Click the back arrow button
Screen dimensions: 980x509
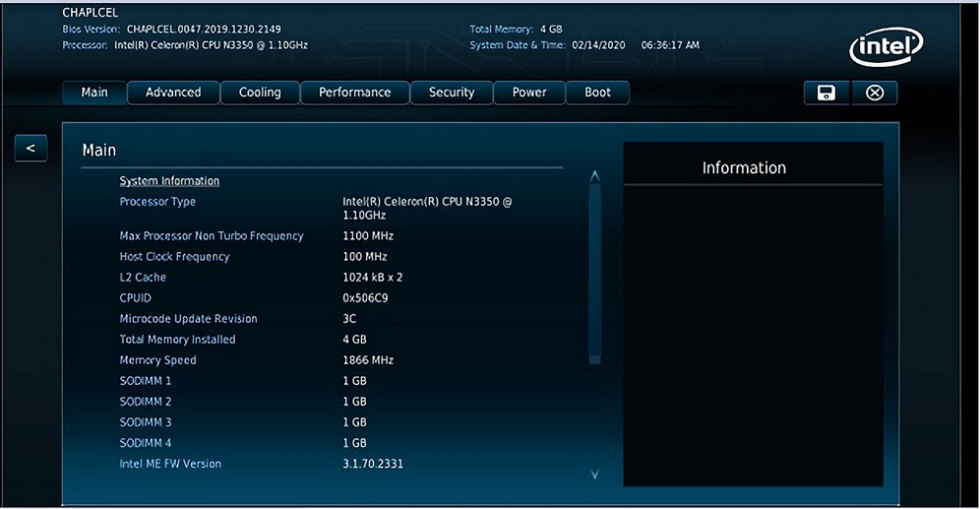click(x=31, y=149)
